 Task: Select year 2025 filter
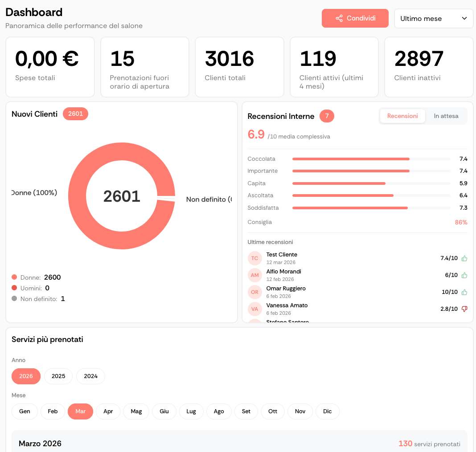(x=58, y=376)
